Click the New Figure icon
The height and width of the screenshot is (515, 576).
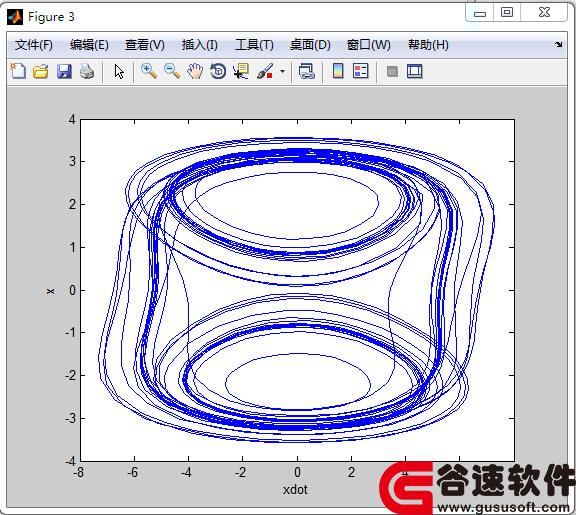[18, 71]
